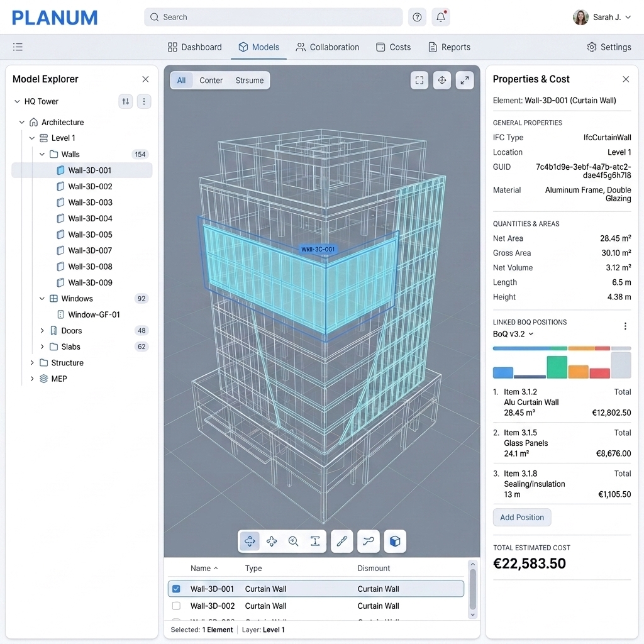This screenshot has width=644, height=644.
Task: Select the height dimension tool icon
Action: tap(315, 541)
